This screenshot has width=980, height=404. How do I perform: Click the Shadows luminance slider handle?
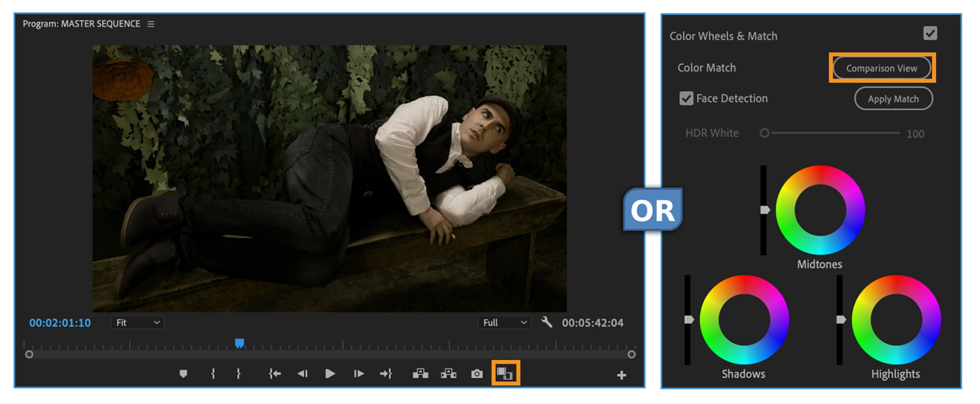tap(689, 320)
